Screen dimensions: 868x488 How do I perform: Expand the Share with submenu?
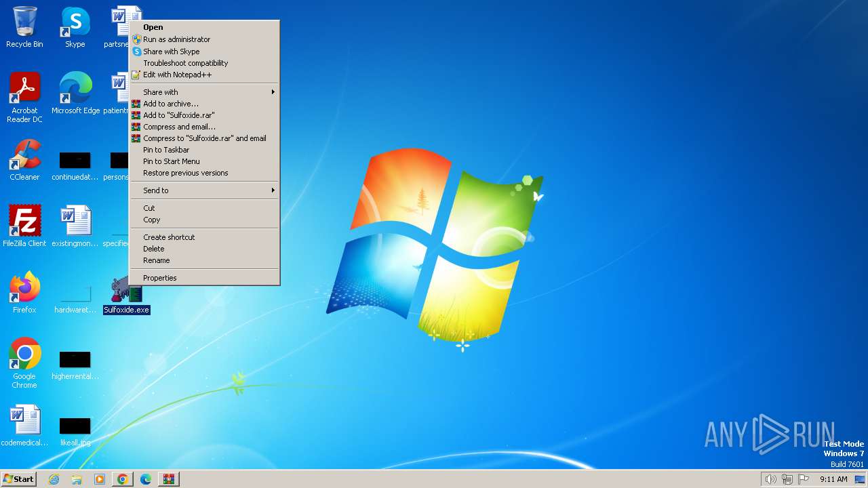[204, 92]
